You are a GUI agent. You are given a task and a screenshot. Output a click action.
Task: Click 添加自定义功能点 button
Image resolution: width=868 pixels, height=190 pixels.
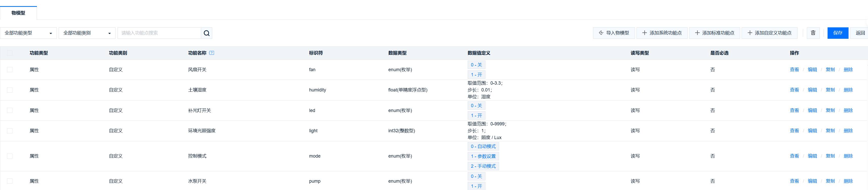(769, 33)
